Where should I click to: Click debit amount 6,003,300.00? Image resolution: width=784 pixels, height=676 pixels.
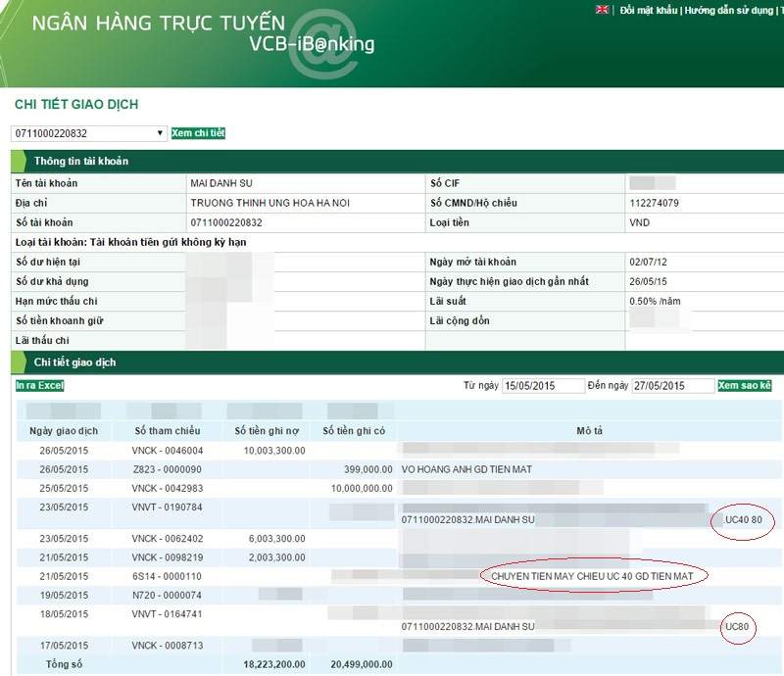277,539
